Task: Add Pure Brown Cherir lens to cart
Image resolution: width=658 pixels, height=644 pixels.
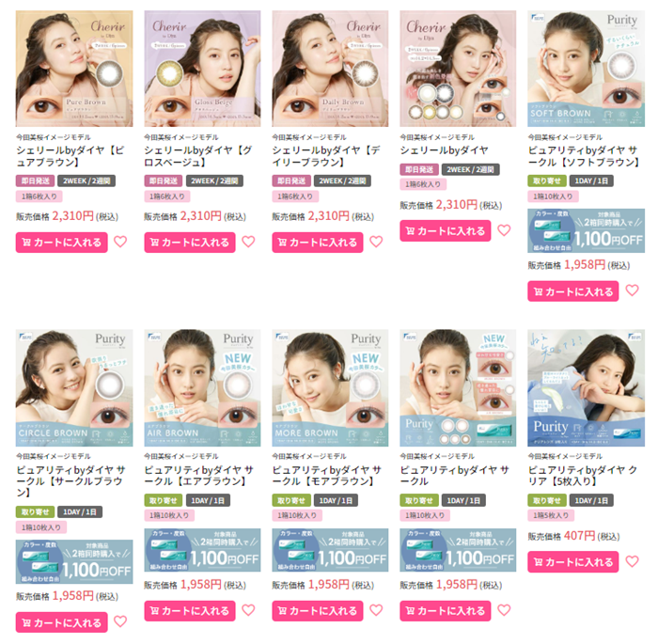Action: [62, 243]
